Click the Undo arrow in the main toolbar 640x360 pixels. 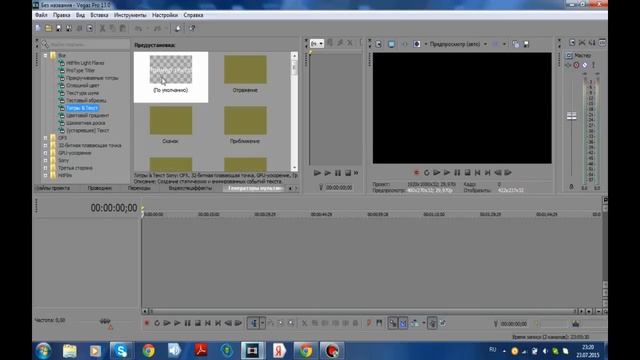(x=138, y=28)
